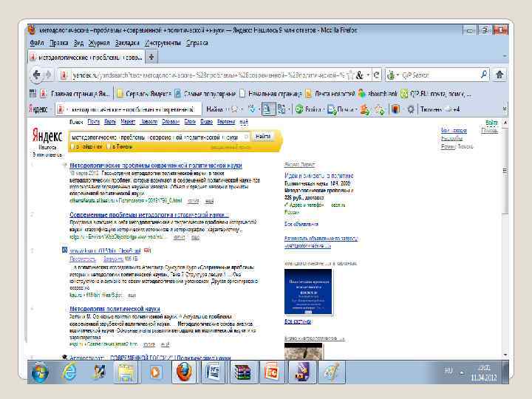The height and width of the screenshot is (399, 532).
Task: Go forward with the forward arrow
Action: [x=48, y=75]
